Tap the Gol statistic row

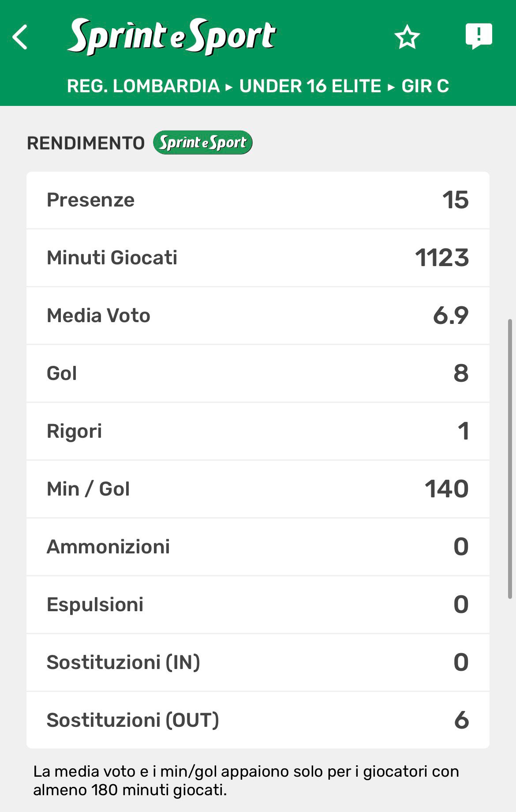[258, 373]
